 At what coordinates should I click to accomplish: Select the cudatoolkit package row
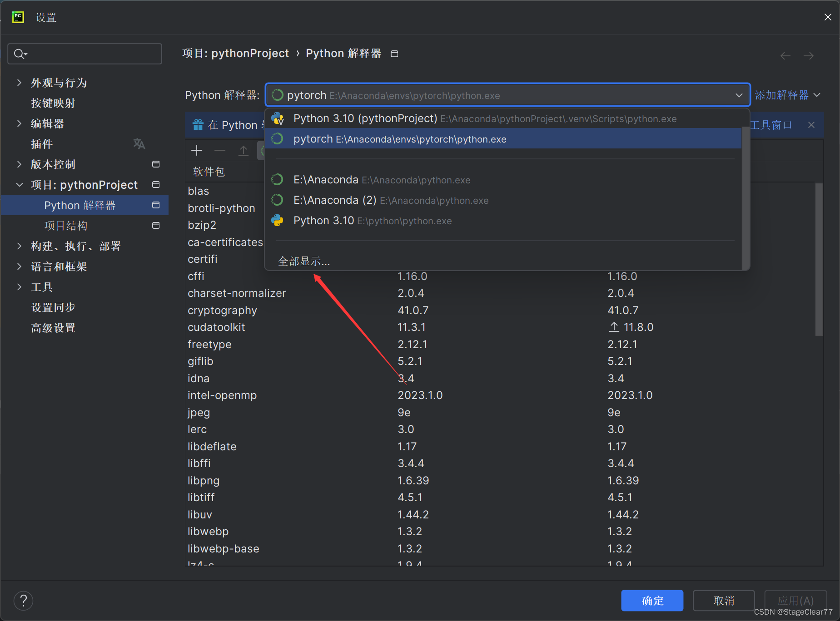coord(500,327)
